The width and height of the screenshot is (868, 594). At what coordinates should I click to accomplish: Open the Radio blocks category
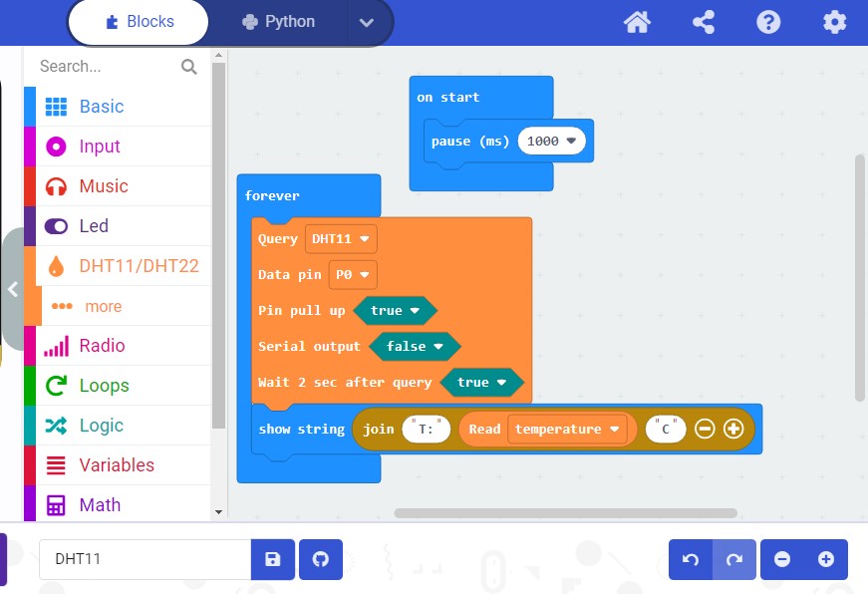(118, 346)
